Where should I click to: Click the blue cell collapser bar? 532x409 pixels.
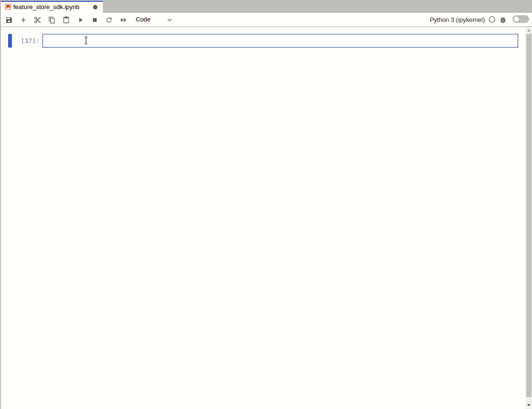(10, 41)
